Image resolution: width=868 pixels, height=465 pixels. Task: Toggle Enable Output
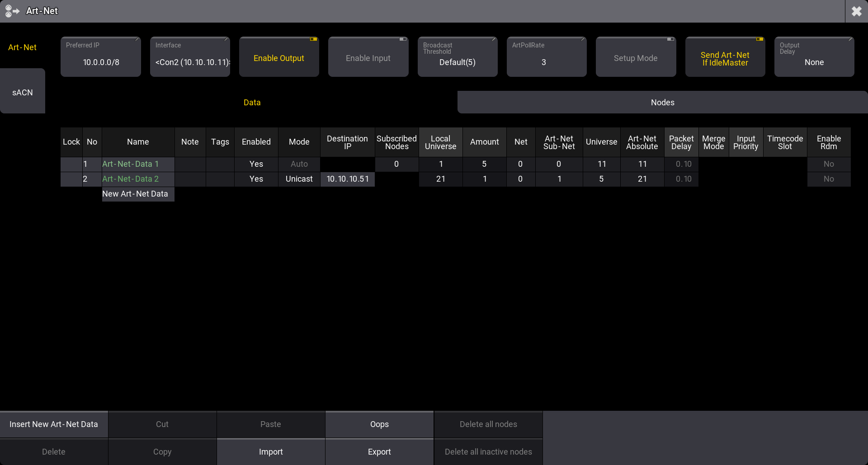tap(279, 57)
